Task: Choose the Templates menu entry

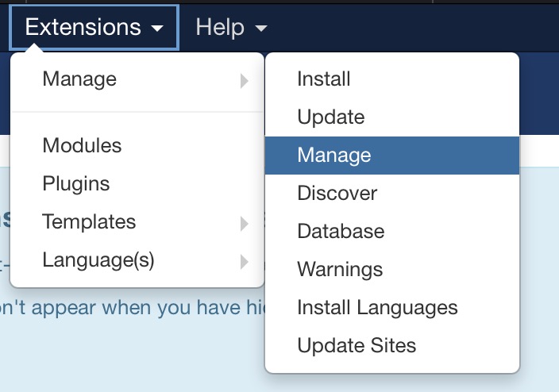Action: tap(89, 222)
